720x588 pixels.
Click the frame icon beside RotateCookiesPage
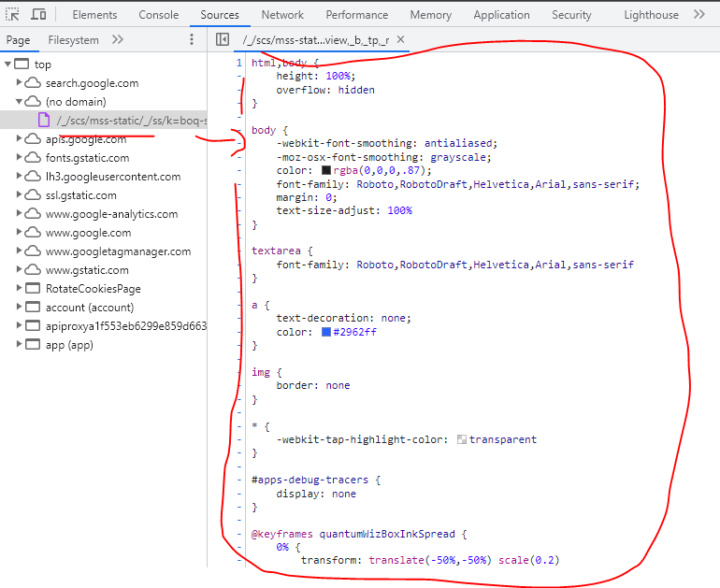tap(33, 289)
